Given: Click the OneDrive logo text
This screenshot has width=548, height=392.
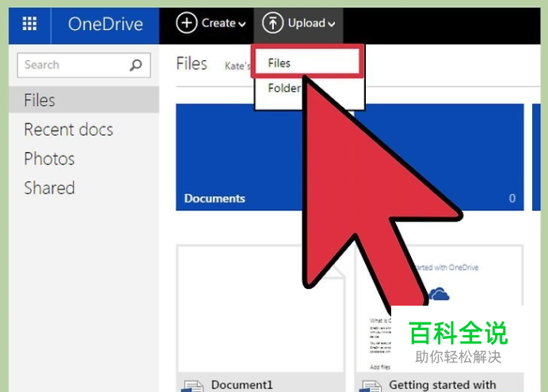Looking at the screenshot, I should point(105,24).
